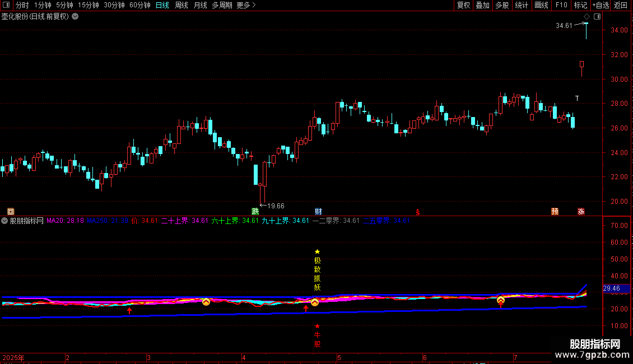This screenshot has height=364, width=633.
Task: Select the 5分钟 period
Action: 64,5
